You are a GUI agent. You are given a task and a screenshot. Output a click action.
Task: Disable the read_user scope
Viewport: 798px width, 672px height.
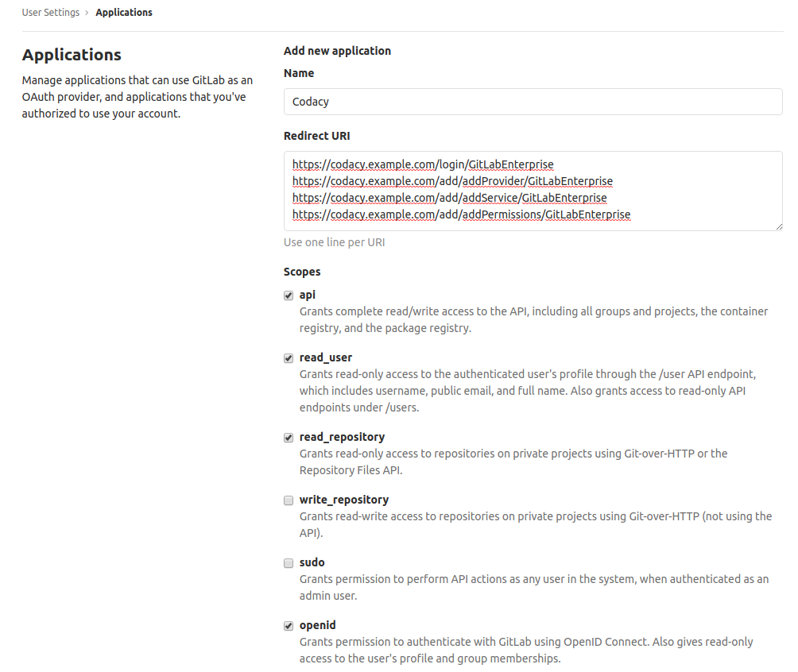[x=289, y=357]
